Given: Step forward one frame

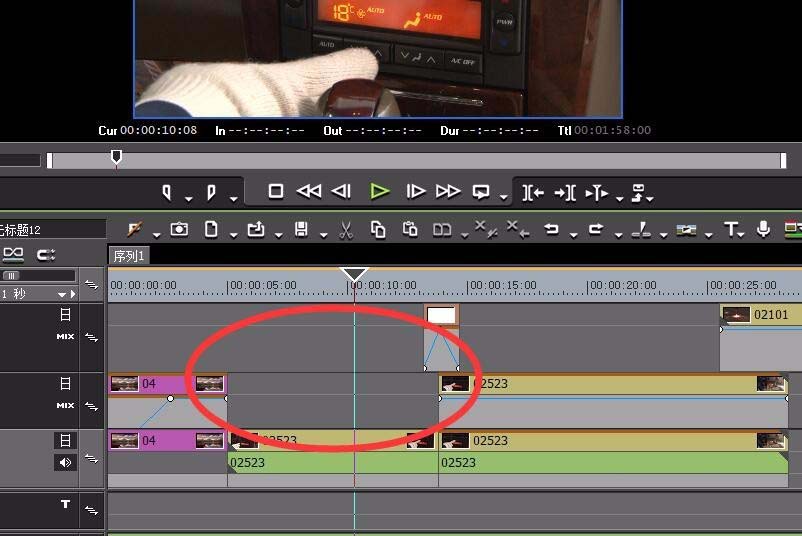Looking at the screenshot, I should [x=416, y=192].
